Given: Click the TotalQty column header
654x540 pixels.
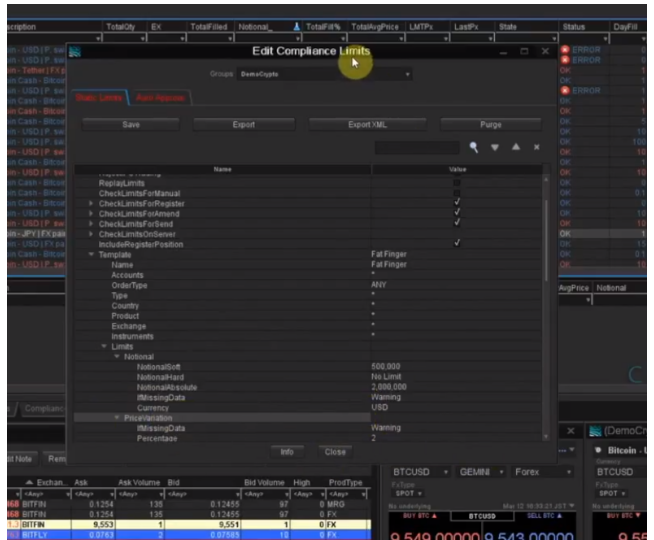Looking at the screenshot, I should pos(121,27).
